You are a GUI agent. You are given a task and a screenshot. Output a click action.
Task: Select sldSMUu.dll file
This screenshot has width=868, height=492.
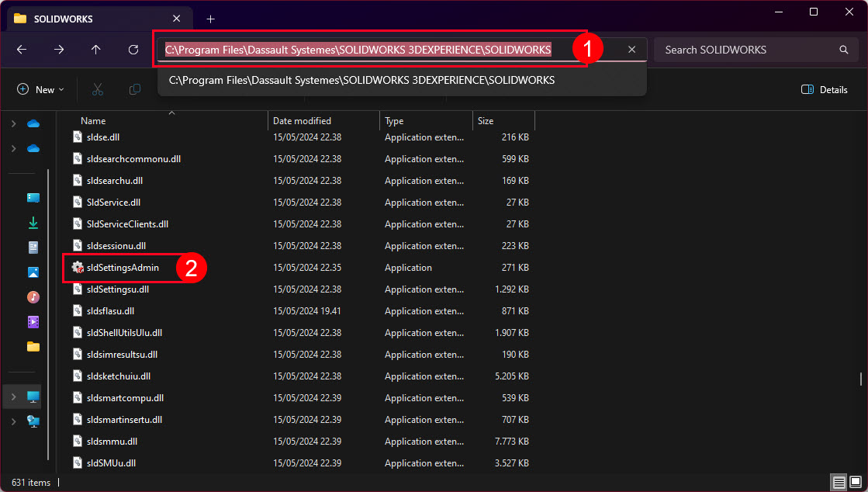click(x=111, y=463)
